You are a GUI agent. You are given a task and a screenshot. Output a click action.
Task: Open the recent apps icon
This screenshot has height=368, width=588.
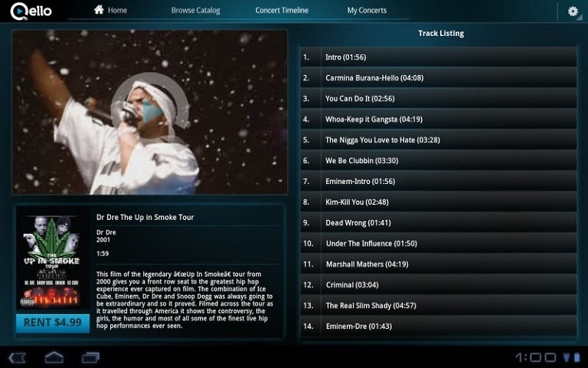click(x=90, y=357)
